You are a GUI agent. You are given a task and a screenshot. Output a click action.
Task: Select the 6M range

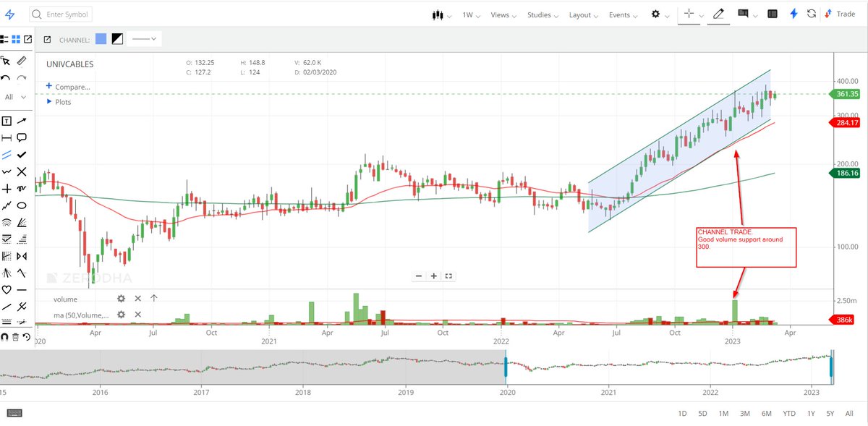point(766,413)
